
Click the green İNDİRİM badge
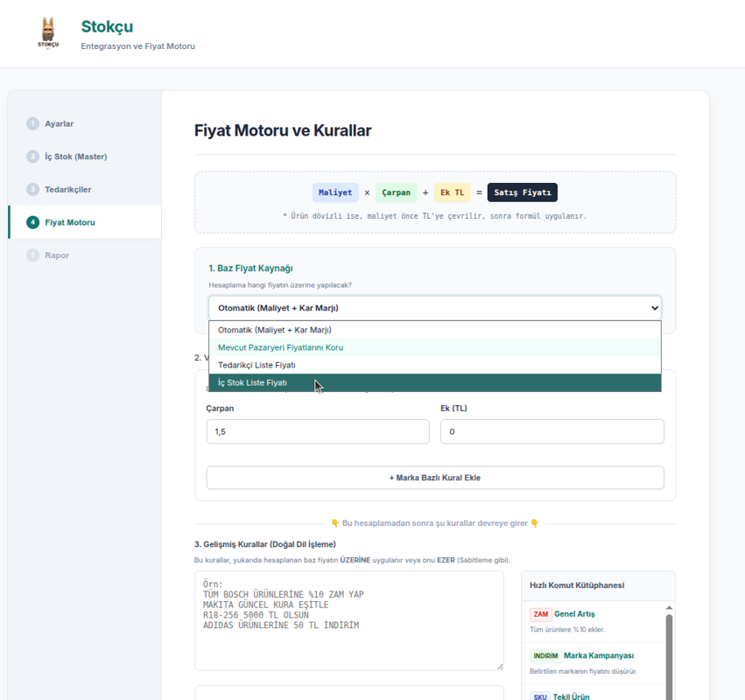(545, 656)
